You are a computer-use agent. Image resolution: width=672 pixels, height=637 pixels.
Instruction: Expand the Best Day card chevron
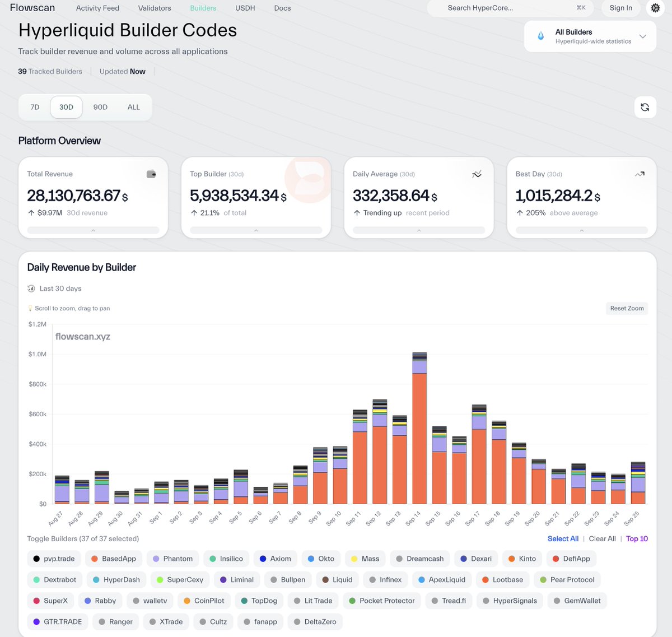pos(581,230)
